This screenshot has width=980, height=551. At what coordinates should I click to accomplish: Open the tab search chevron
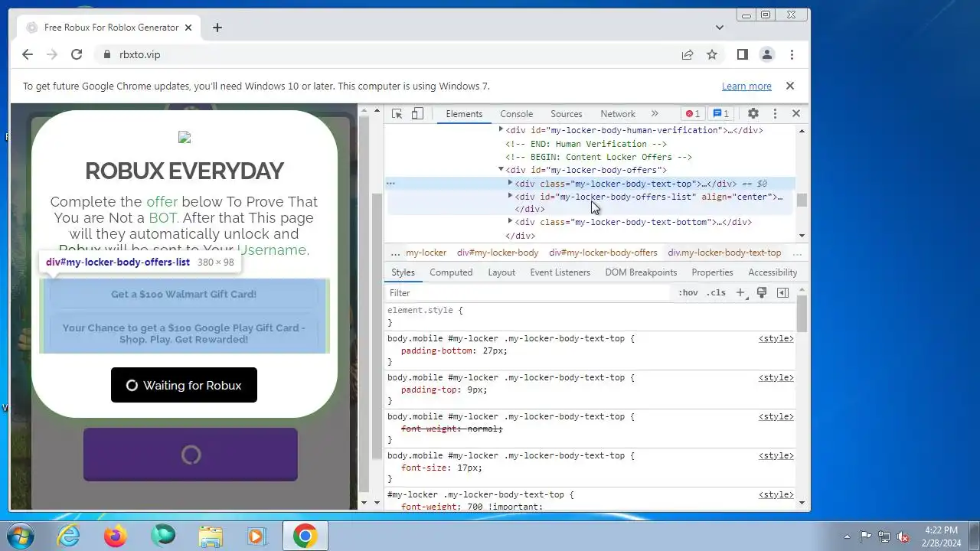point(719,28)
